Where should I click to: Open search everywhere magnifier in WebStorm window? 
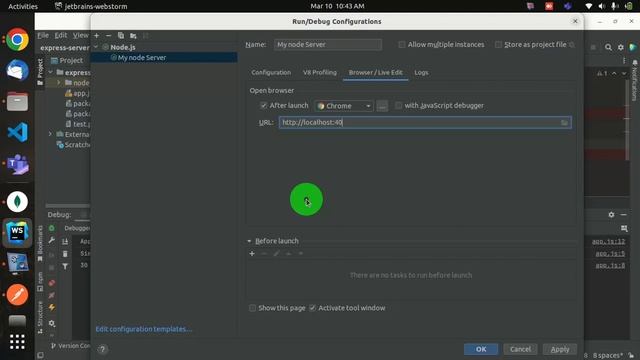[x=608, y=47]
